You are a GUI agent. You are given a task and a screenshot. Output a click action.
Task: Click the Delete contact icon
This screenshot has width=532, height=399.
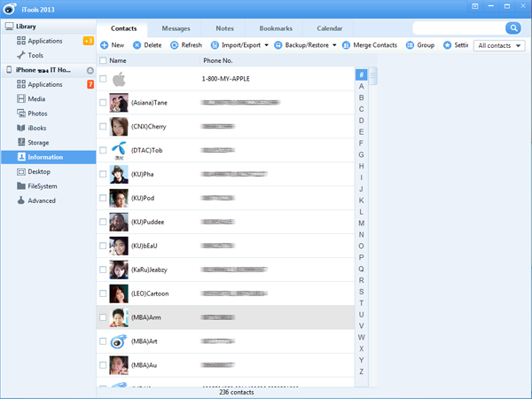(137, 45)
